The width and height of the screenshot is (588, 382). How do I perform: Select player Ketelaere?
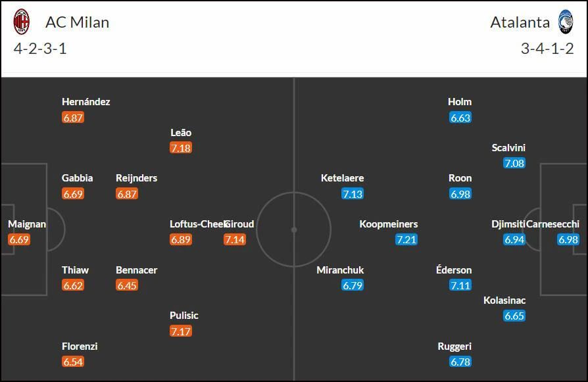pyautogui.click(x=343, y=178)
